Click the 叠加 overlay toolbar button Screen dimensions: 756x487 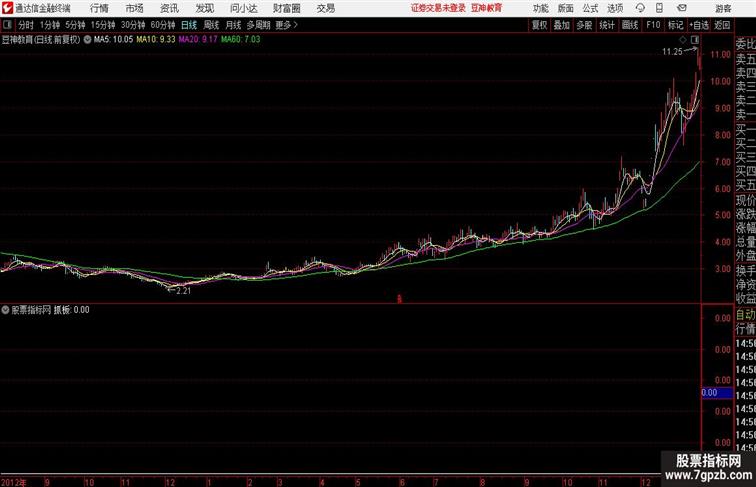562,25
